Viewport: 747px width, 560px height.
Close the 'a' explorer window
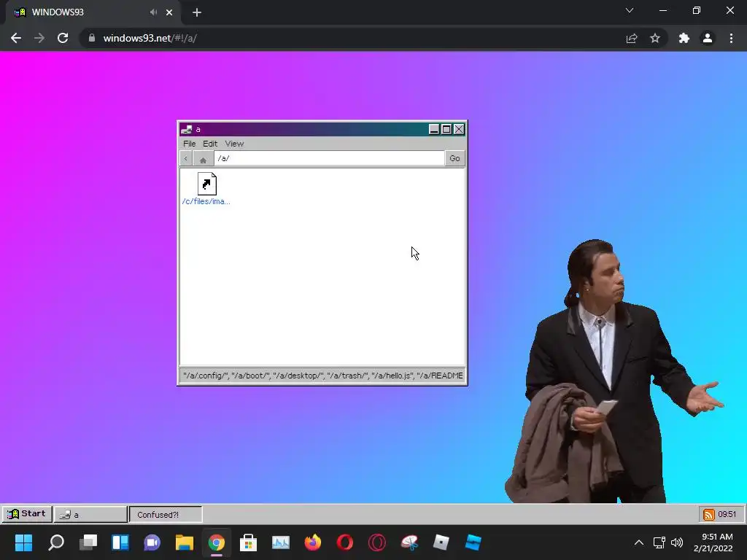pyautogui.click(x=459, y=129)
